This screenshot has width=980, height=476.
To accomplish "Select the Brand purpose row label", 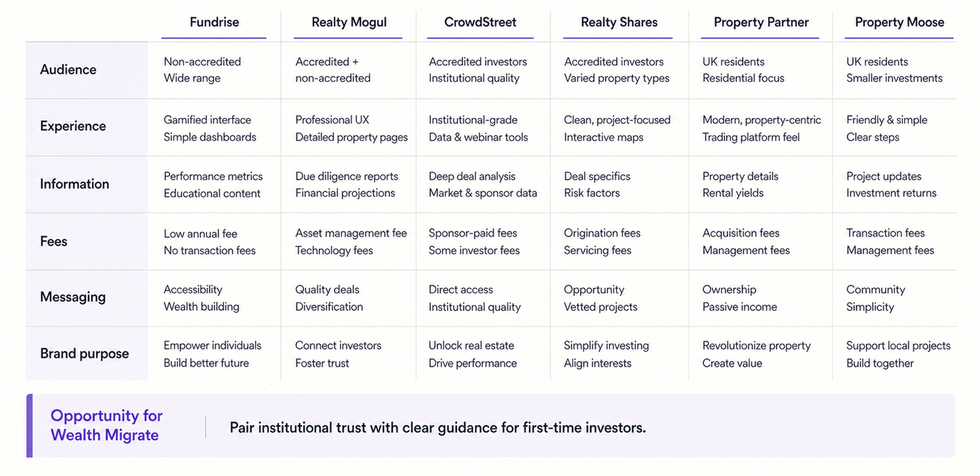I will (x=84, y=354).
